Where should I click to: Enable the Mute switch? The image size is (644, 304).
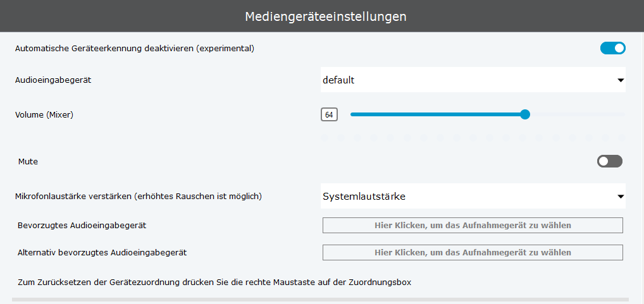point(609,162)
